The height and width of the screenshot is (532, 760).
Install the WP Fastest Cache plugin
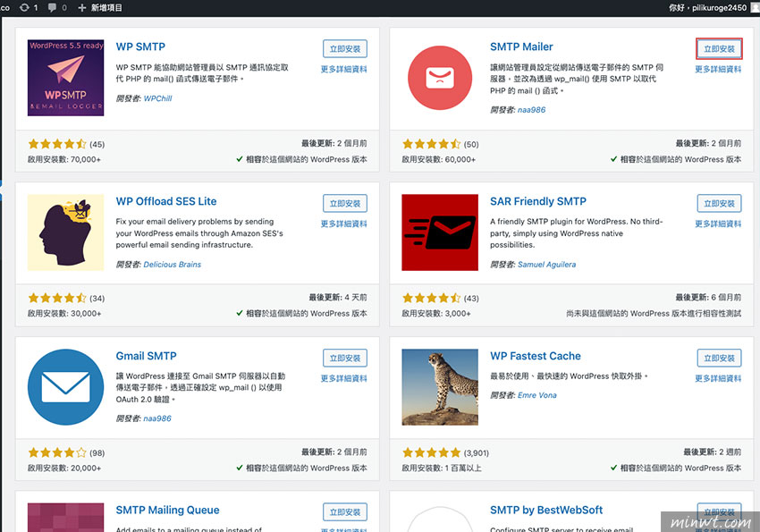(x=719, y=358)
